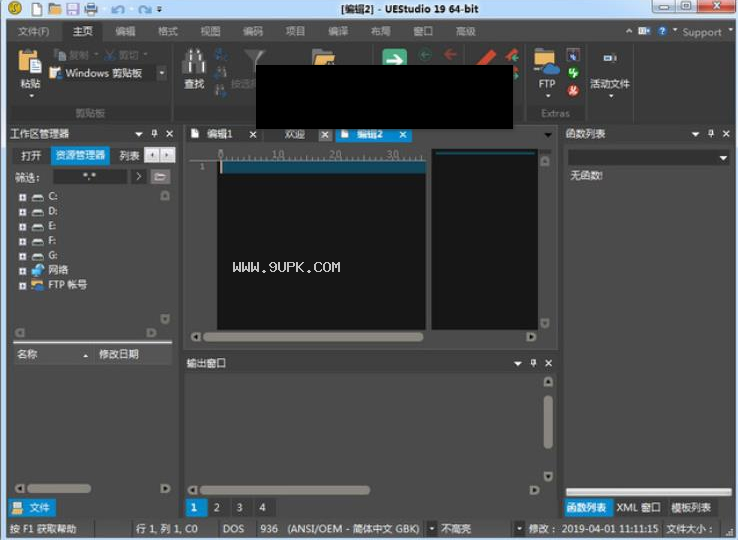
Task: Click the Save disk icon in title bar
Action: (x=72, y=9)
